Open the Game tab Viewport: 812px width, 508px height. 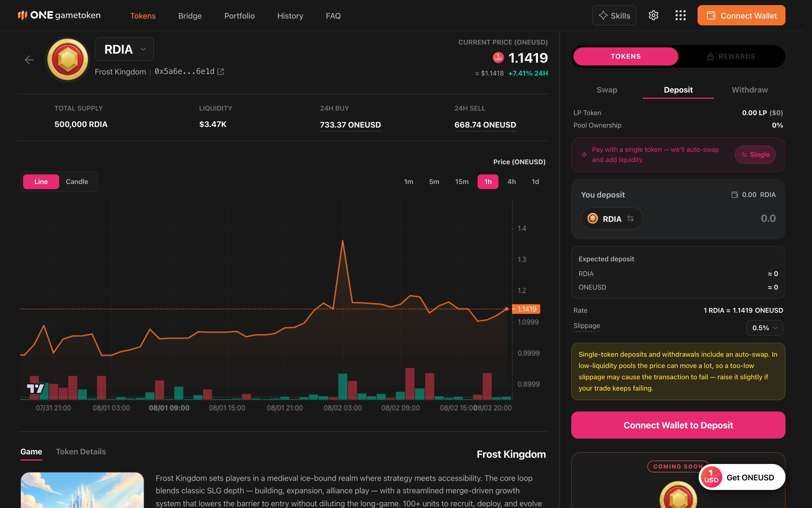coord(31,452)
